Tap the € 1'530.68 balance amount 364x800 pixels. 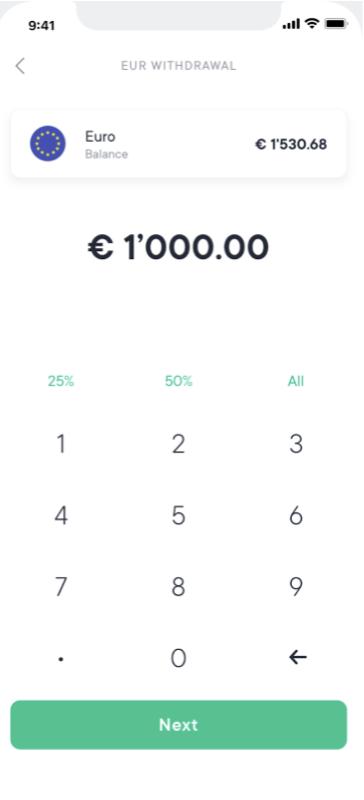(291, 144)
